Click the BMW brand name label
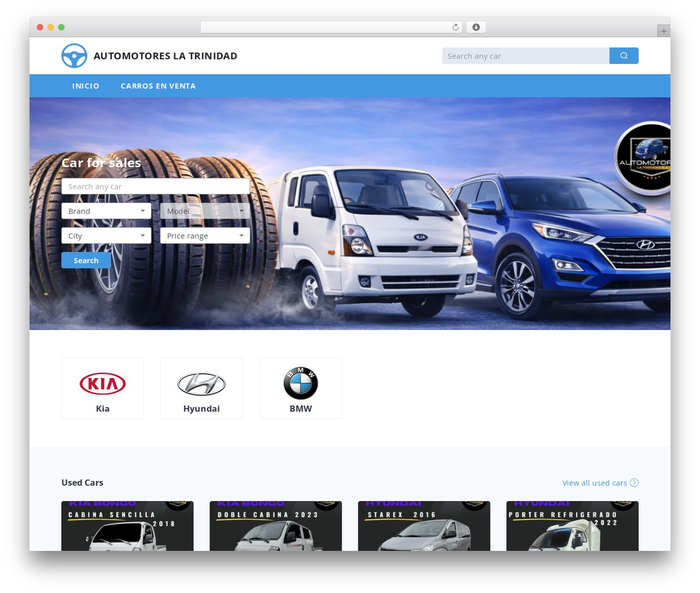Screen dimensions: 700x593 pyautogui.click(x=301, y=409)
